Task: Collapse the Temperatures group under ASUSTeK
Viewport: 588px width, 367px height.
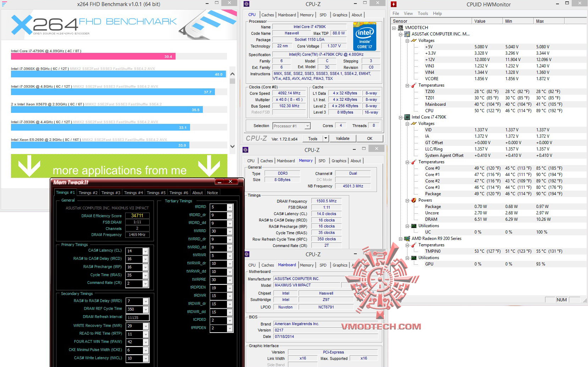Action: point(407,85)
